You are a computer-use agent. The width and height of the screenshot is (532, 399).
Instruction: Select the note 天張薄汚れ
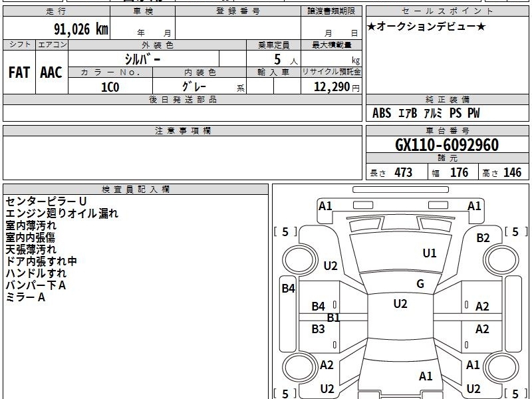[x=31, y=249]
